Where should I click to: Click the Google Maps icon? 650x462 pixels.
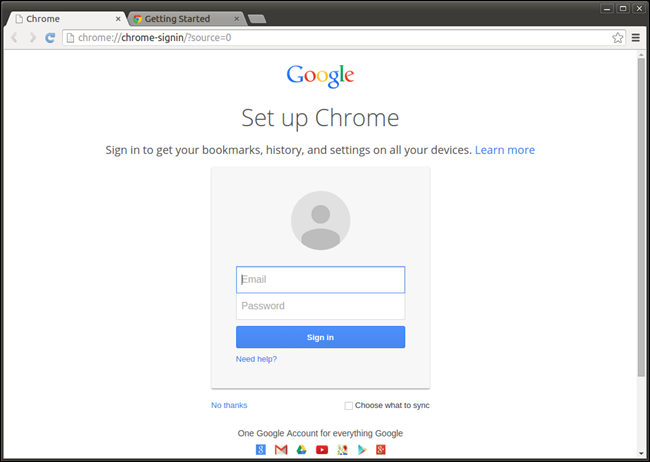click(342, 450)
